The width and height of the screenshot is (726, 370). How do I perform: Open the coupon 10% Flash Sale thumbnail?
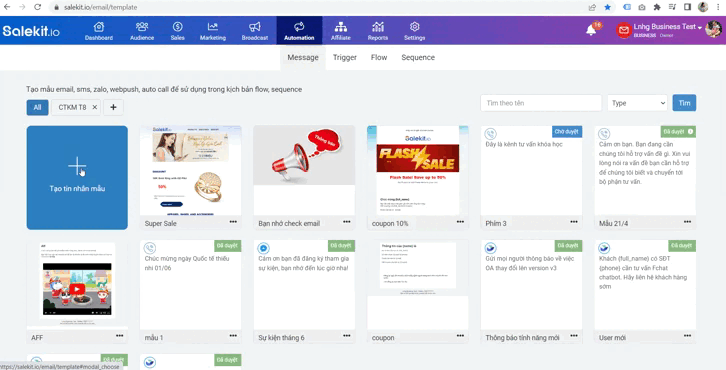coord(418,170)
